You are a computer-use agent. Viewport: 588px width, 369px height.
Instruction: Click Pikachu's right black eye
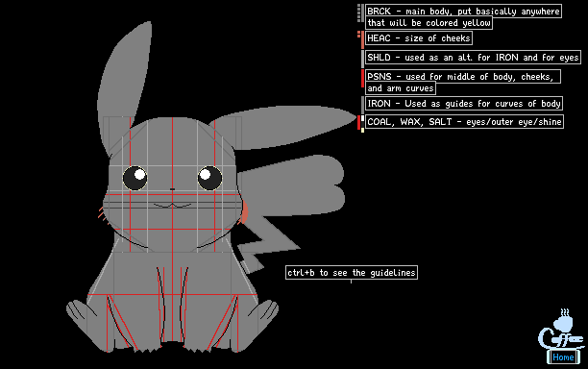[209, 178]
